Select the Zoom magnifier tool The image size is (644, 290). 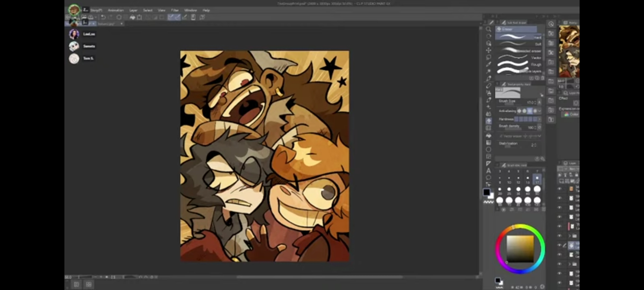[x=488, y=29]
